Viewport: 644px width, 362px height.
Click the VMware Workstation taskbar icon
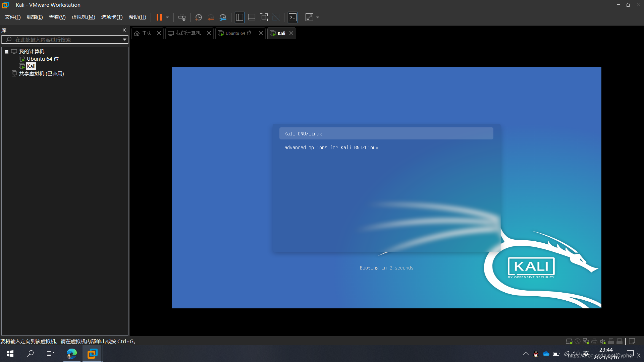click(x=92, y=354)
